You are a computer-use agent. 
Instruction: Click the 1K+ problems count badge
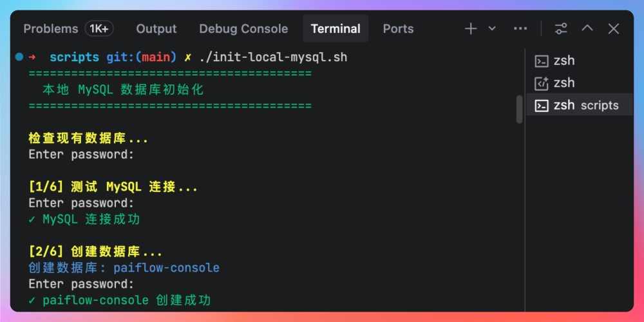[99, 29]
